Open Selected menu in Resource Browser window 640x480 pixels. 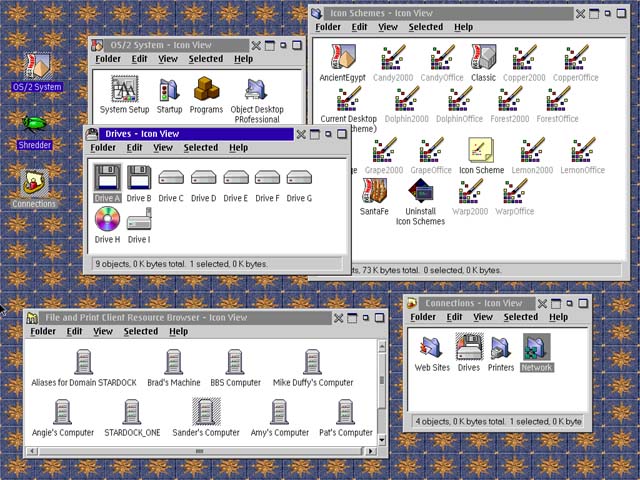pos(141,331)
